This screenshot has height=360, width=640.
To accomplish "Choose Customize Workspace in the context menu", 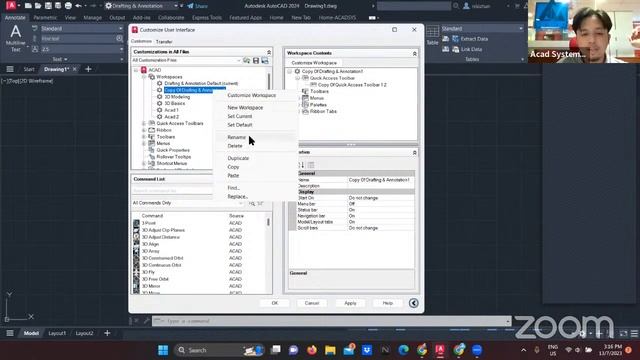I will point(251,95).
